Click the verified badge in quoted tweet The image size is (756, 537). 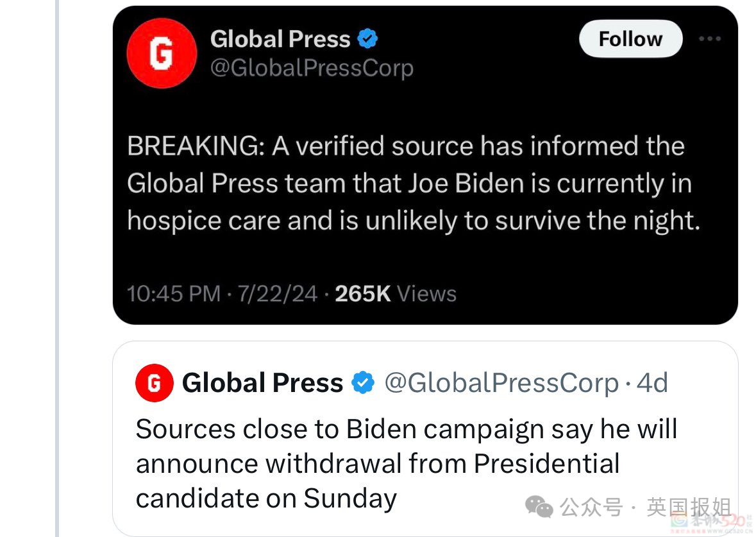coord(363,382)
